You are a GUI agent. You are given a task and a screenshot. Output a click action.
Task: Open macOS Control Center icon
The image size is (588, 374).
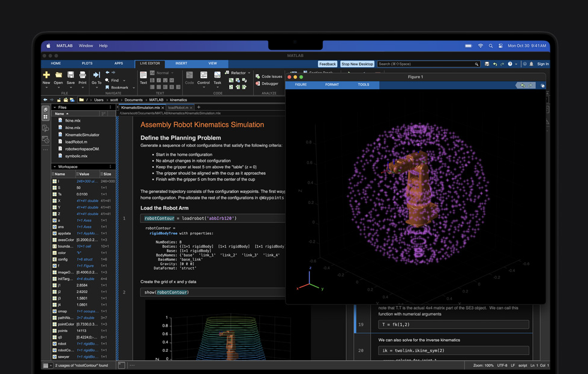point(500,46)
